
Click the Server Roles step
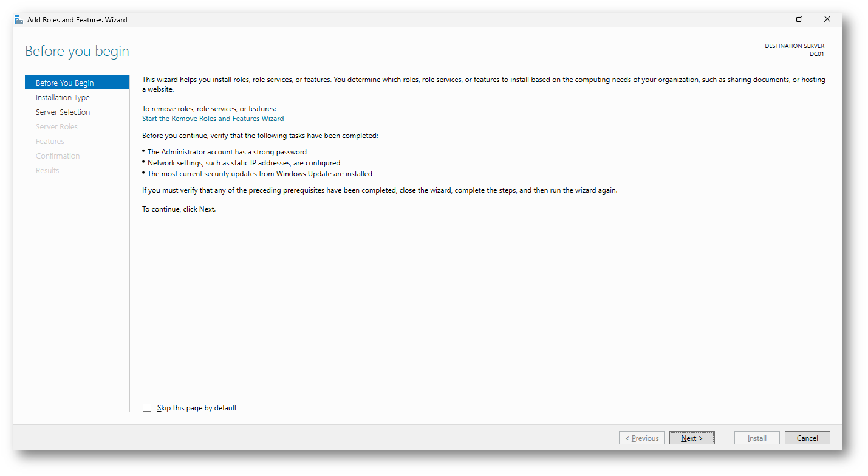point(56,126)
